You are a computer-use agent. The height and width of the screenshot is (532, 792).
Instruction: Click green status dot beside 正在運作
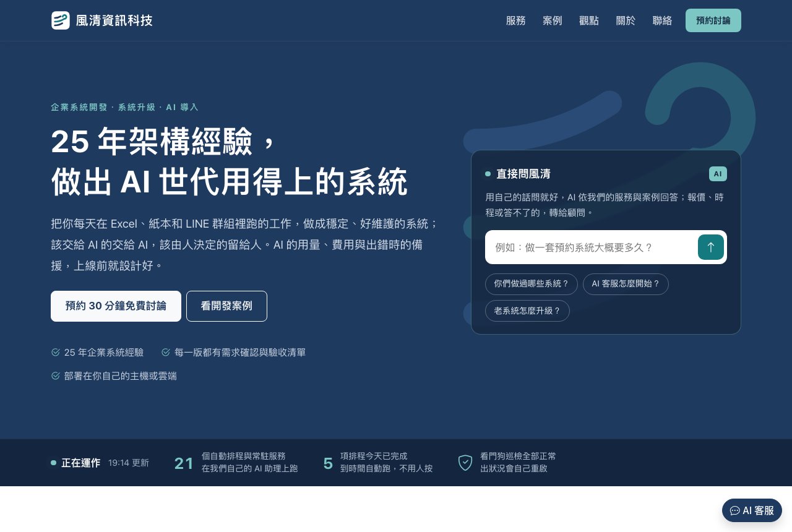tap(54, 463)
